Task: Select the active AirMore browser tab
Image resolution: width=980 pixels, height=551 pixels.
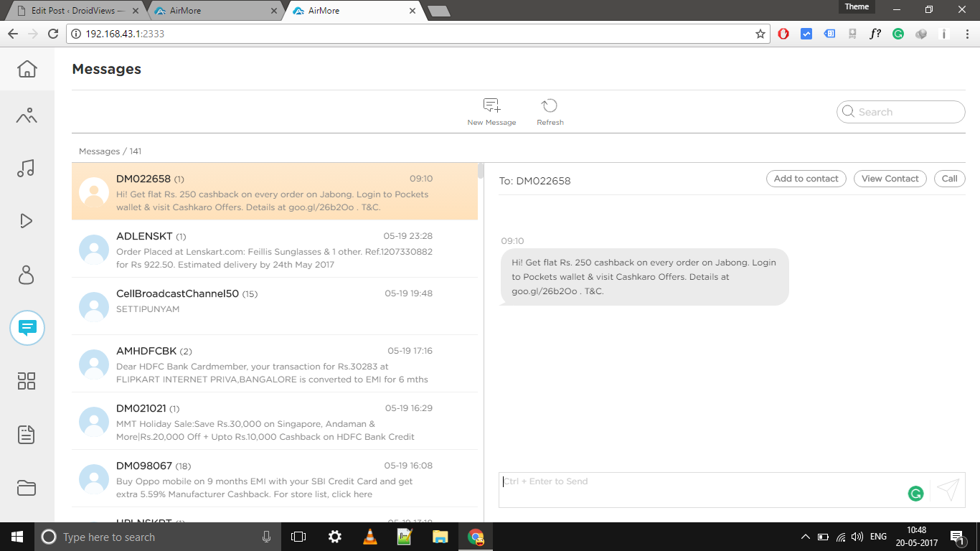Action: pyautogui.click(x=353, y=11)
